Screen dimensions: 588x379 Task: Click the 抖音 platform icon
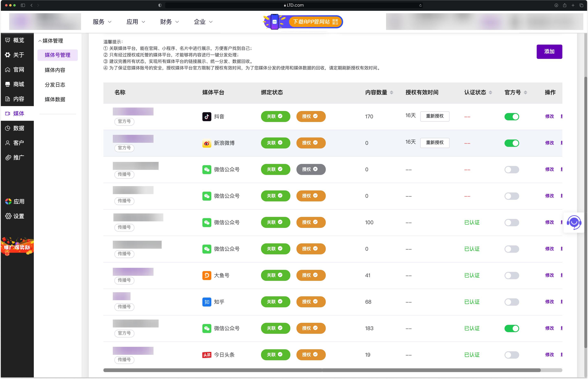point(207,117)
